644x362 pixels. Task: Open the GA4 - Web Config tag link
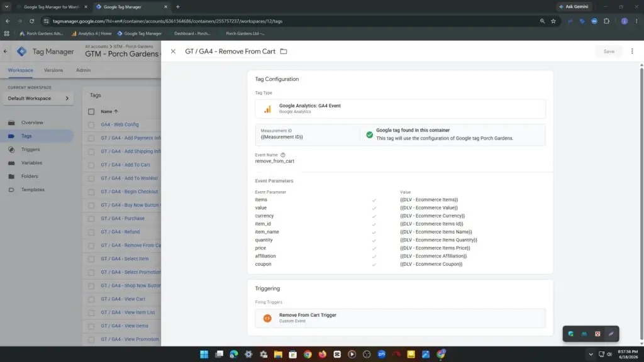coord(119,124)
